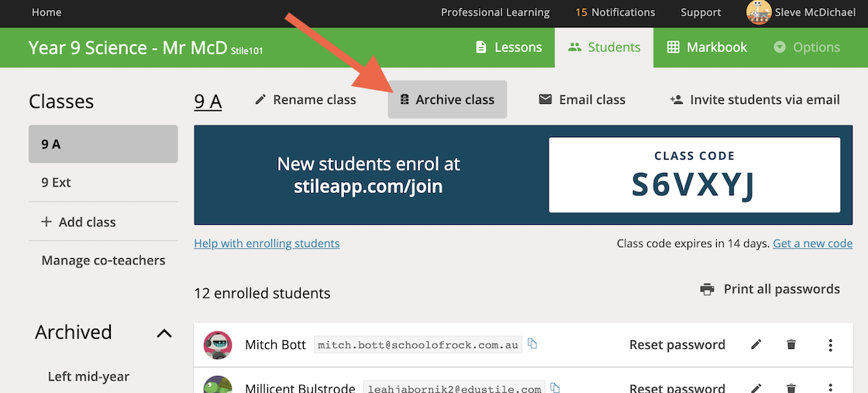
Task: Open the Options dropdown menu
Action: pyautogui.click(x=807, y=47)
